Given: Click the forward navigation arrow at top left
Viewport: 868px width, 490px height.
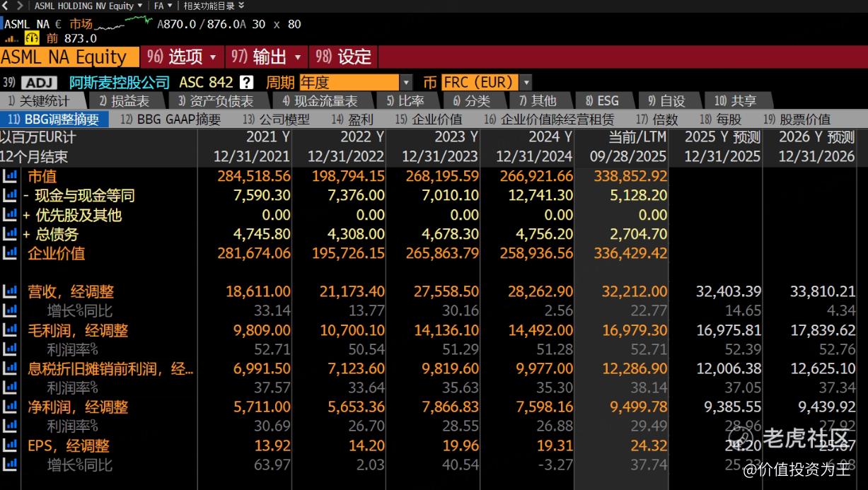Looking at the screenshot, I should point(20,6).
